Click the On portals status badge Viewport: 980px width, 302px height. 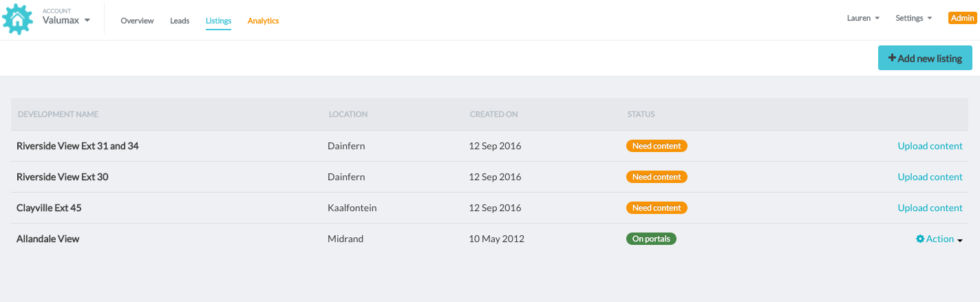click(651, 239)
